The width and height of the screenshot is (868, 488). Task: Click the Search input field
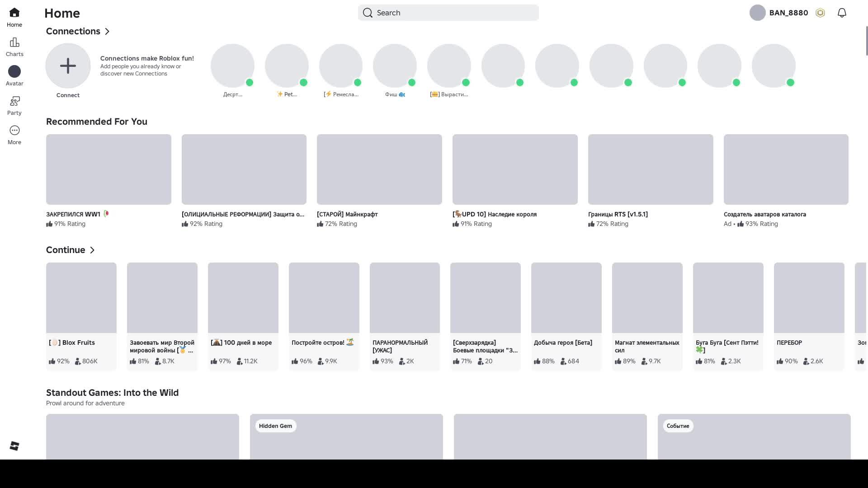(x=448, y=13)
